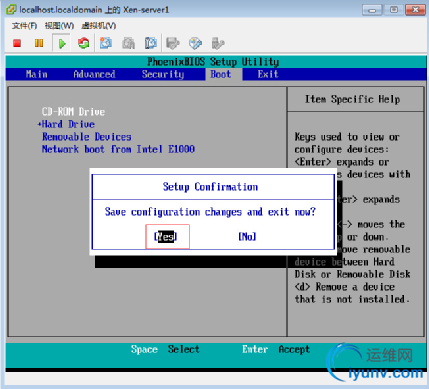Click the Setup Confirmation dialog title
Screen dimensions: 429x389
(x=210, y=187)
